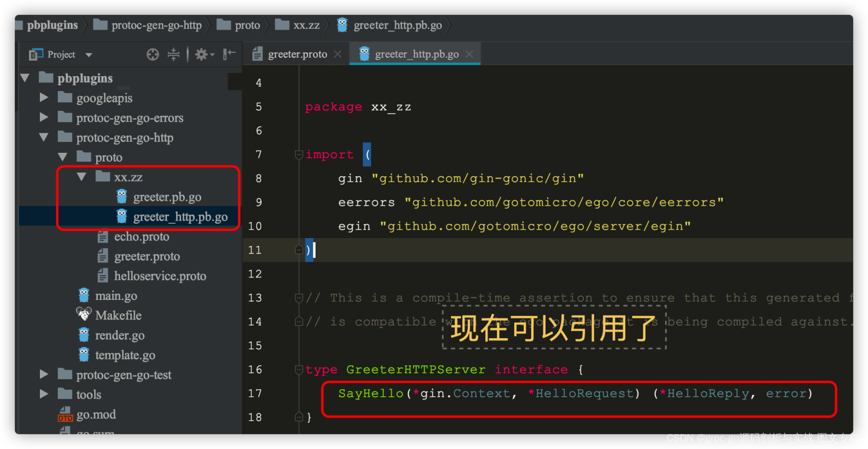868x449 pixels.
Task: Click the proto breadcrumb
Action: 247,25
